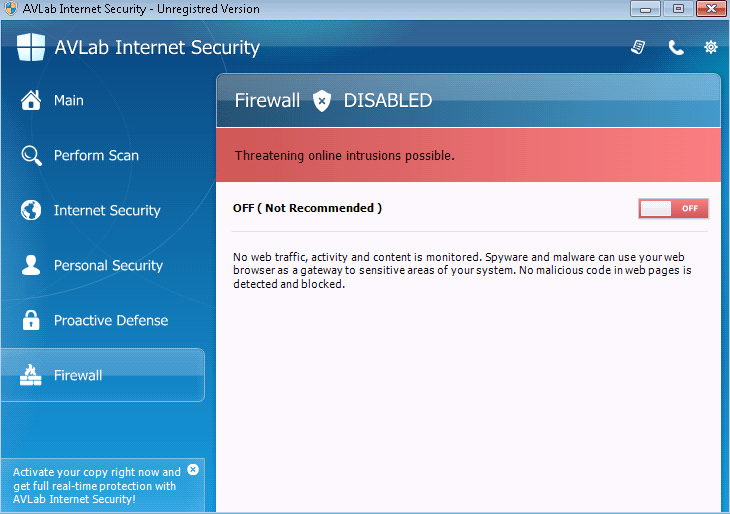
Task: Open the Personal Security section
Action: [107, 265]
